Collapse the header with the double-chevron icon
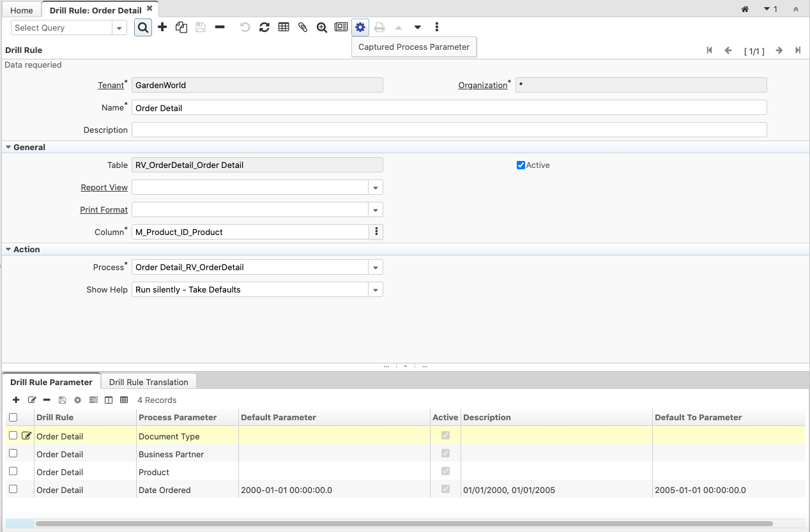This screenshot has height=532, width=810. (x=795, y=10)
